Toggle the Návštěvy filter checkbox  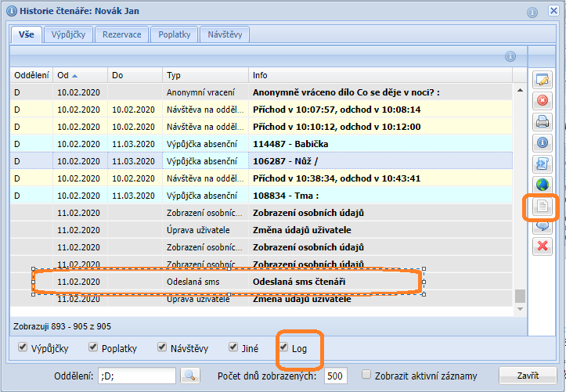point(161,347)
